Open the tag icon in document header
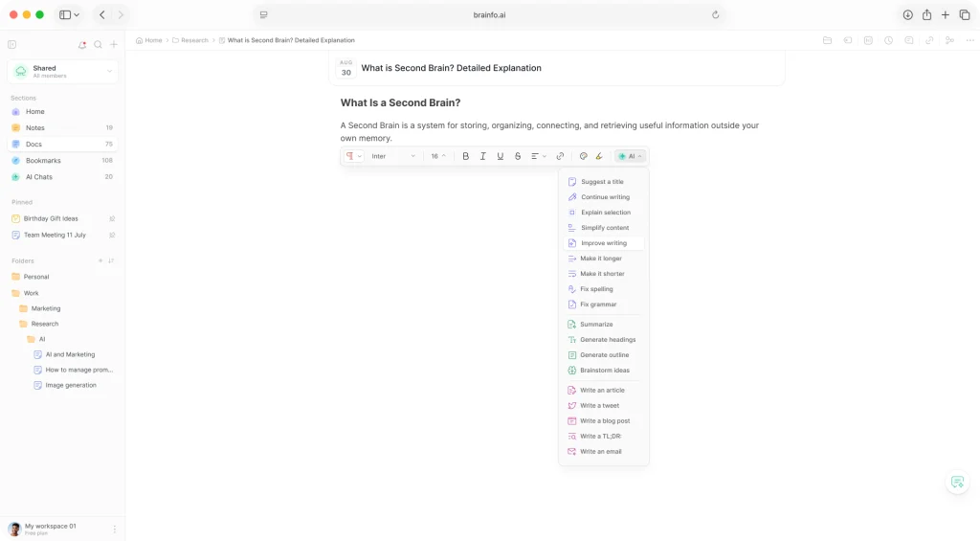The image size is (980, 541). (x=848, y=40)
